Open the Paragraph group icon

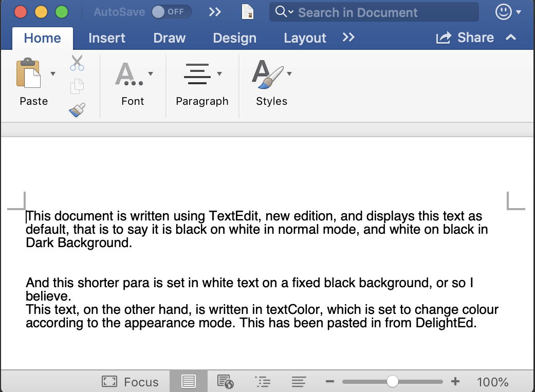tap(197, 74)
